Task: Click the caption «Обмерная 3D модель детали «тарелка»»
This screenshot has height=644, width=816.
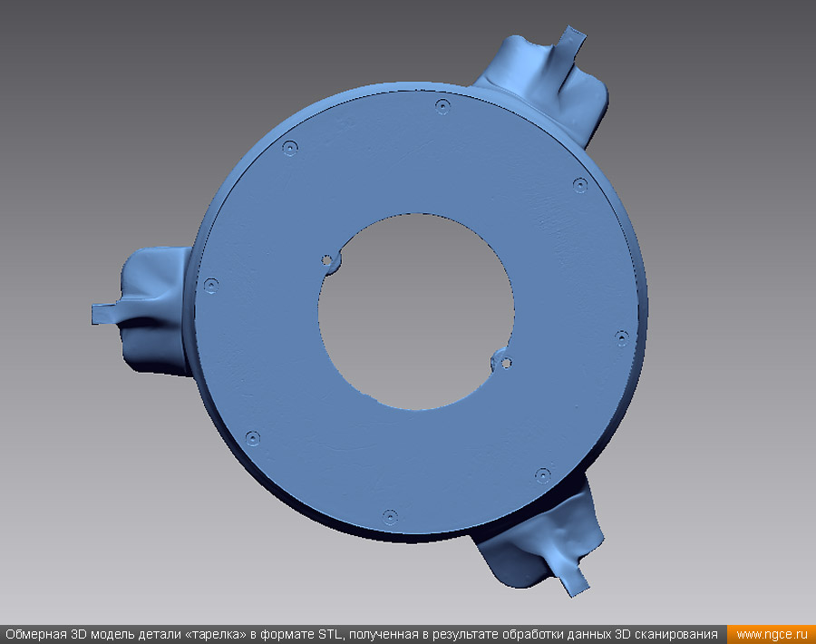Action: (x=125, y=635)
